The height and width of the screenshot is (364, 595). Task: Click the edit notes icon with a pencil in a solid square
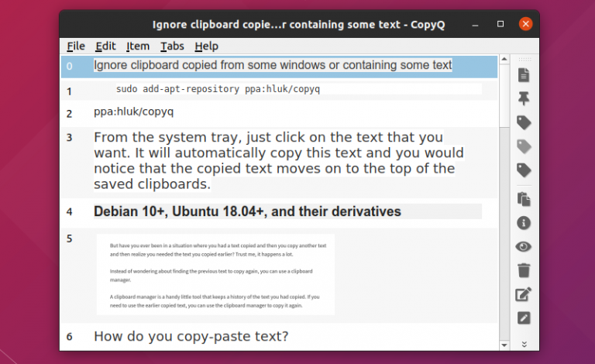524,318
